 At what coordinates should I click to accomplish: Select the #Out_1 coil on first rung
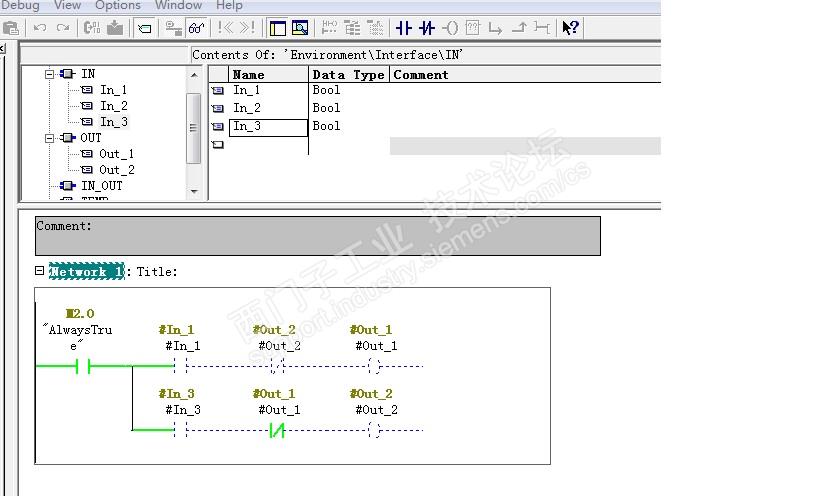374,365
